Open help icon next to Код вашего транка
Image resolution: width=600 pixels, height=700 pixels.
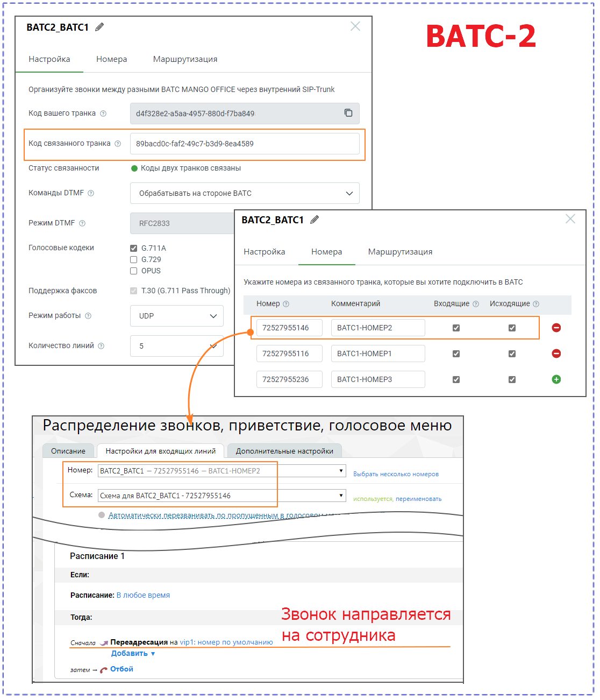(103, 114)
